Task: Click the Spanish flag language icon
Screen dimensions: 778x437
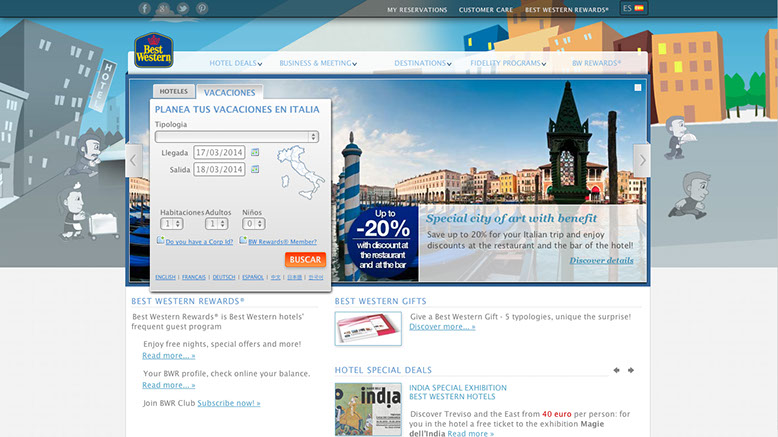Action: point(639,8)
